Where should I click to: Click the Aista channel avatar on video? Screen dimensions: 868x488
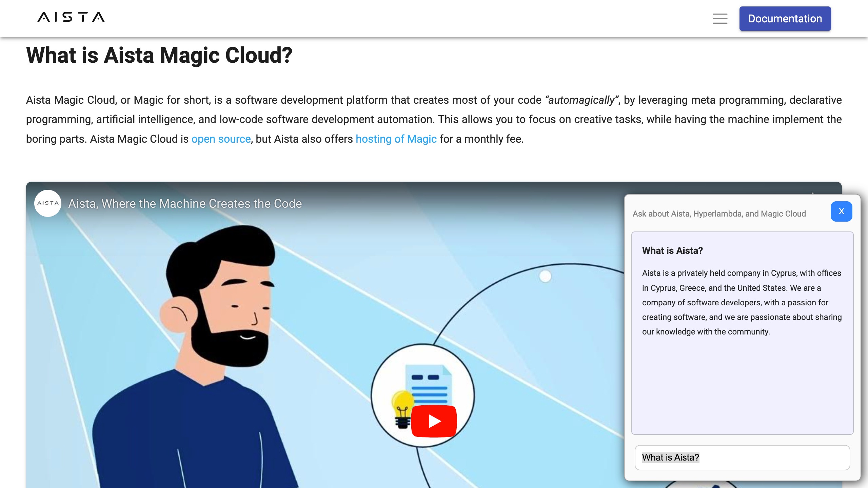click(x=48, y=203)
